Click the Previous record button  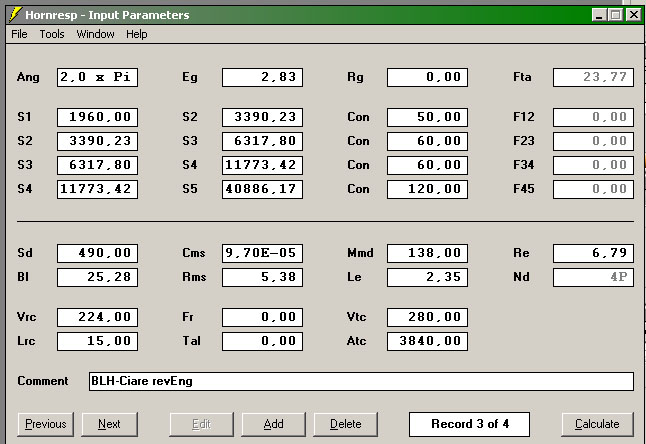[x=45, y=424]
